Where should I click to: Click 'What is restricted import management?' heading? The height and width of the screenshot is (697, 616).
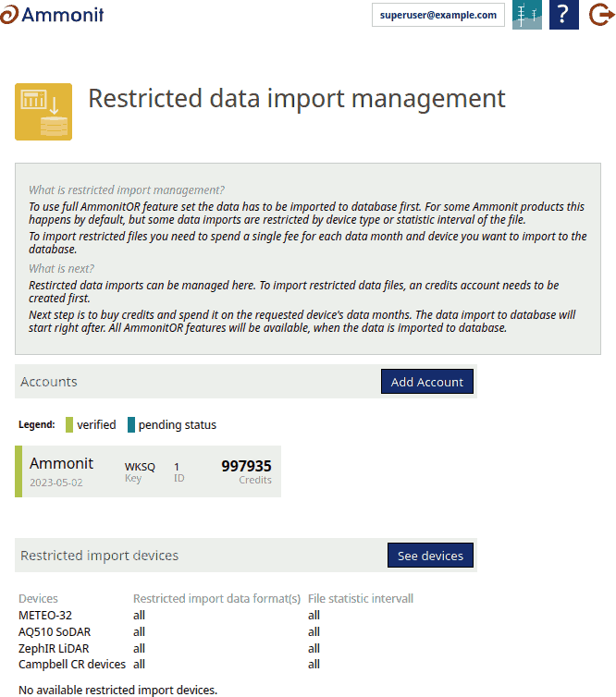point(127,190)
